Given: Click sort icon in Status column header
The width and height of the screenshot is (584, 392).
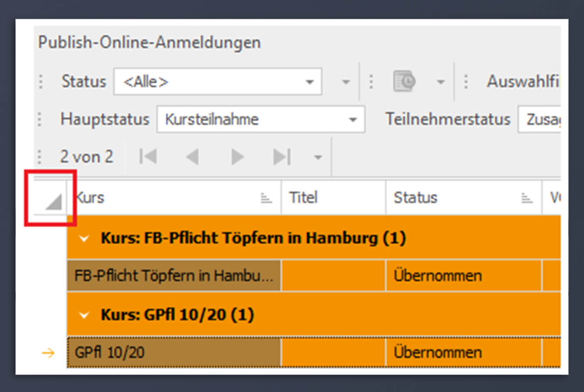Looking at the screenshot, I should (527, 199).
